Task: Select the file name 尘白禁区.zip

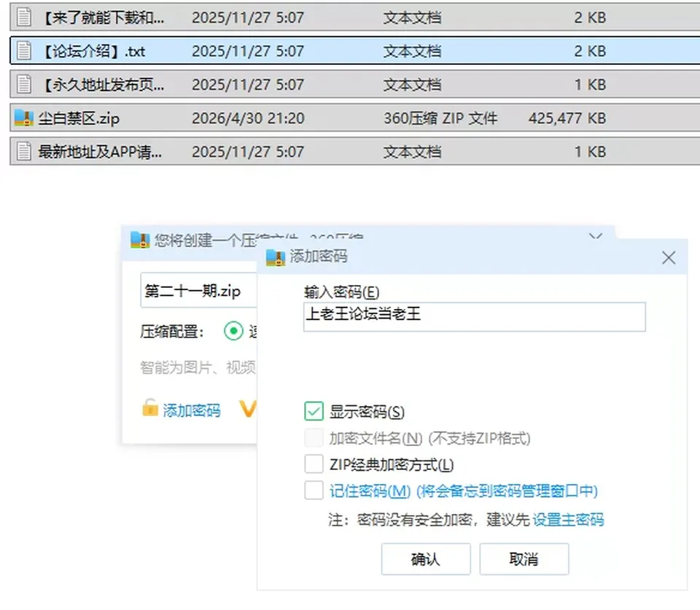Action: [79, 118]
